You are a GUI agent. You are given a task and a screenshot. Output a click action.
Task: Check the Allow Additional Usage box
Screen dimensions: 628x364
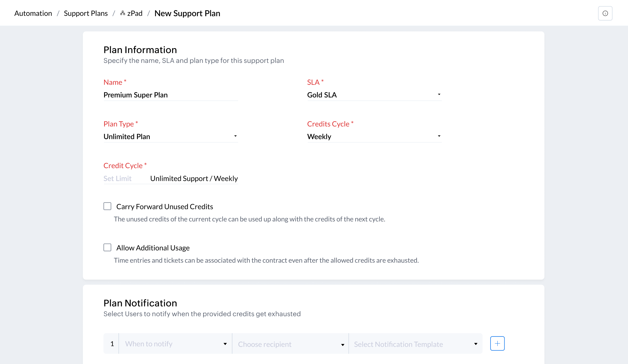coord(107,248)
